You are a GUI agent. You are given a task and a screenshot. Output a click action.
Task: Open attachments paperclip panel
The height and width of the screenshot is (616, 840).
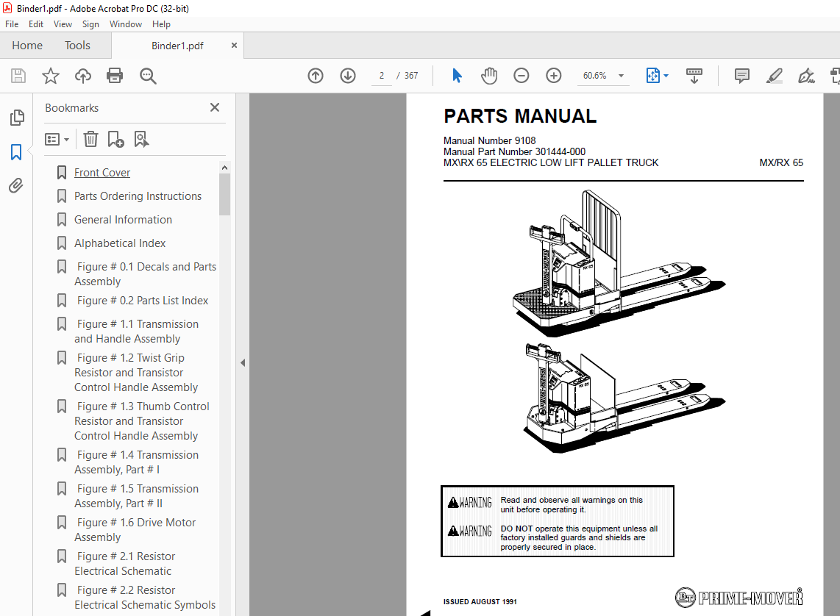(16, 186)
